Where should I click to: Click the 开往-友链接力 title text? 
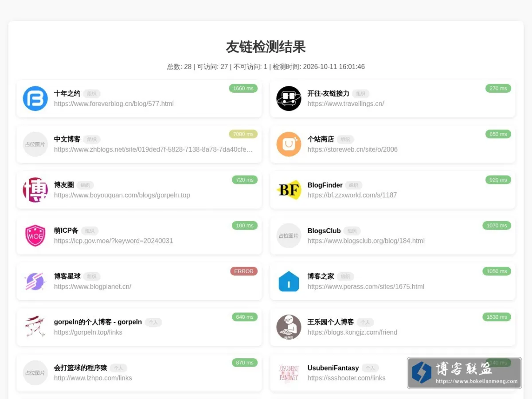[x=329, y=94]
